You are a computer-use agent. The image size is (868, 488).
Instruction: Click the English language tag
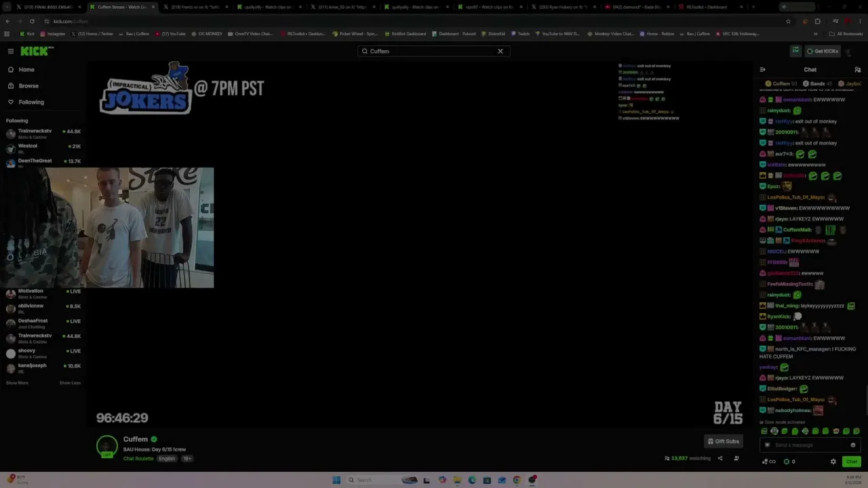click(x=167, y=459)
